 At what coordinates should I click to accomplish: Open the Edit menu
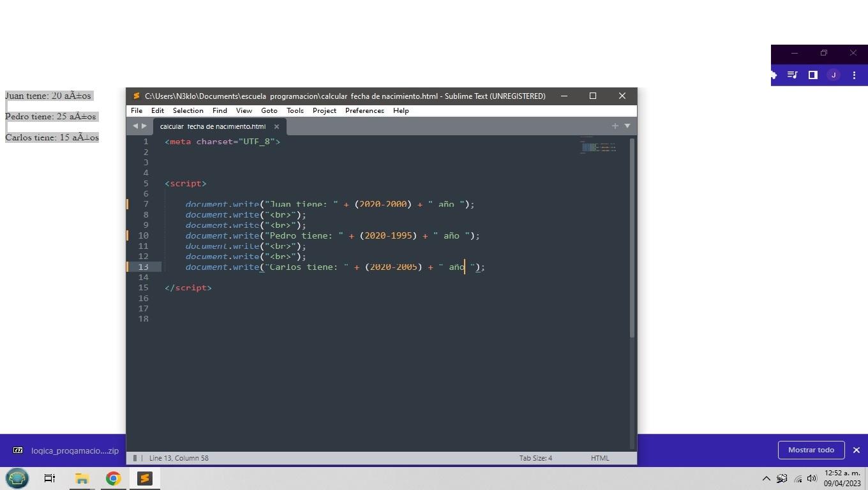[158, 110]
